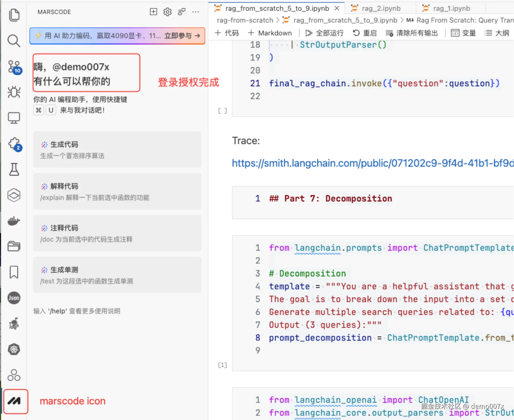Click 清除所有输出 clear all outputs
This screenshot has height=420, width=514.
tap(412, 33)
